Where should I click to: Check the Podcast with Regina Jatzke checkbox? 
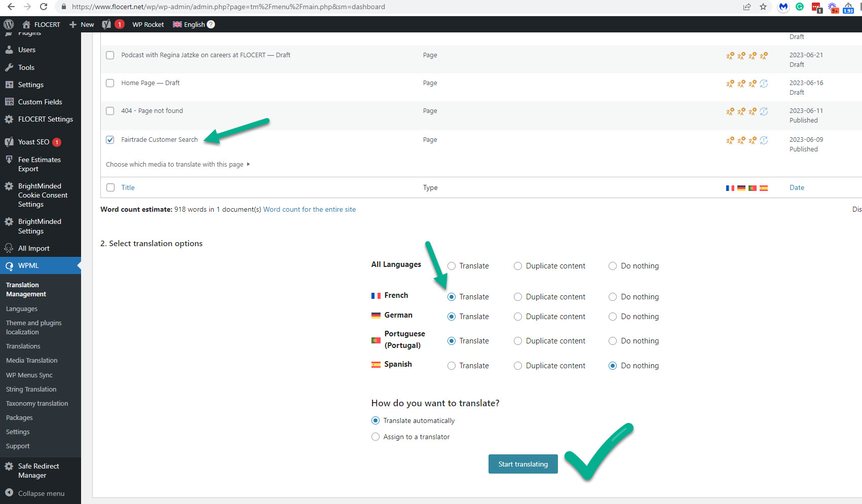click(x=110, y=55)
